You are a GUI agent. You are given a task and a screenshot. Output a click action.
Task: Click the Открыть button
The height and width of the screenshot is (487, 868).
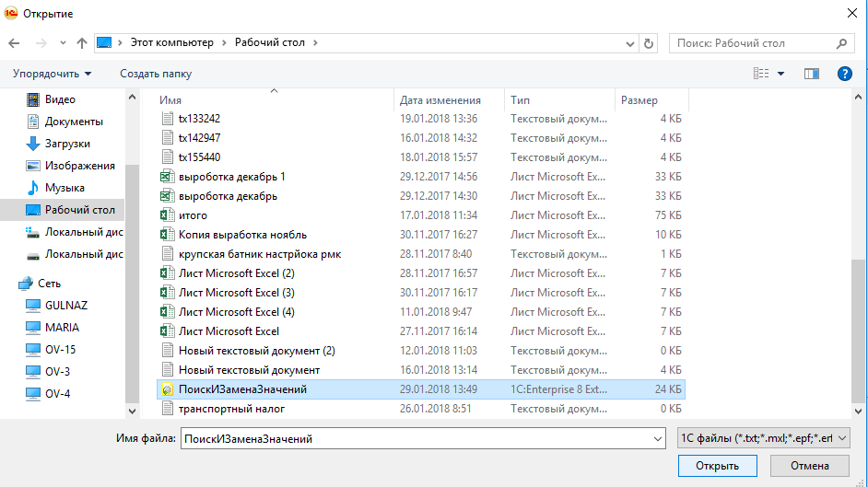pyautogui.click(x=718, y=466)
